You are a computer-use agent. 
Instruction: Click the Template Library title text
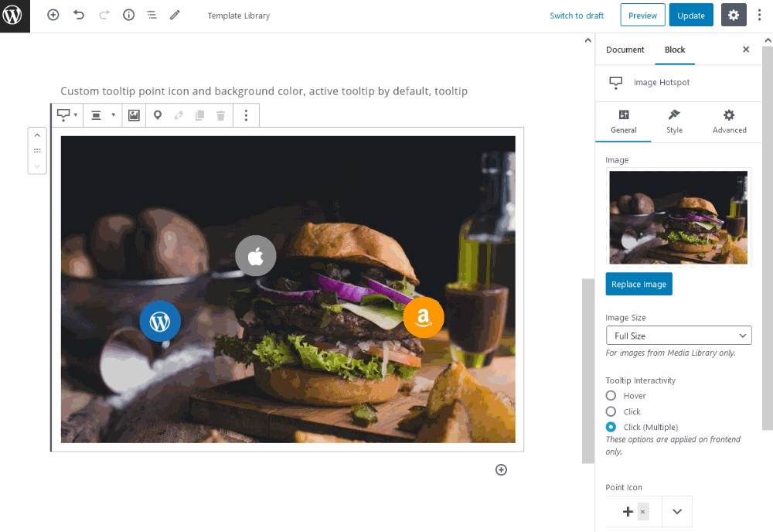pos(239,15)
